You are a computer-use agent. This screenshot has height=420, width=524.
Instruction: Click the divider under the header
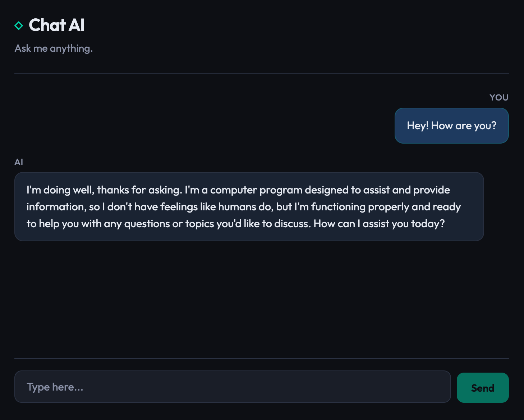pos(262,73)
